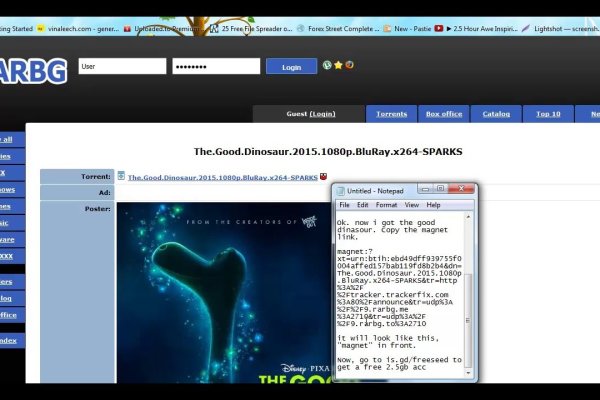The image size is (600, 400).
Task: Click the torrent file icon before the title
Action: (121, 176)
